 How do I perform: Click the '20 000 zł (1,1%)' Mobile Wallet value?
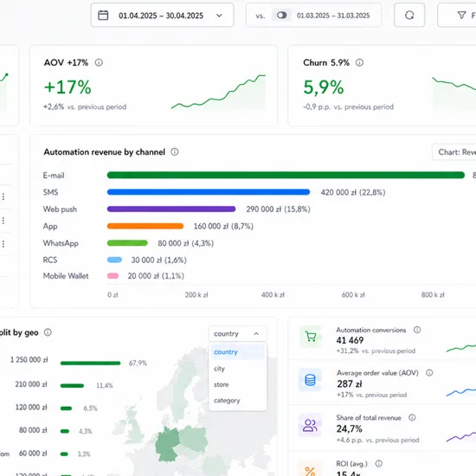click(156, 276)
